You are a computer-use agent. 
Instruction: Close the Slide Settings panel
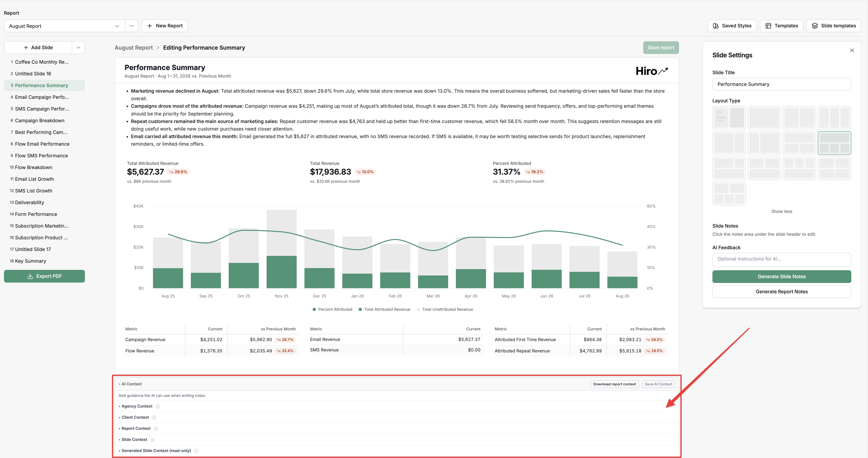852,51
